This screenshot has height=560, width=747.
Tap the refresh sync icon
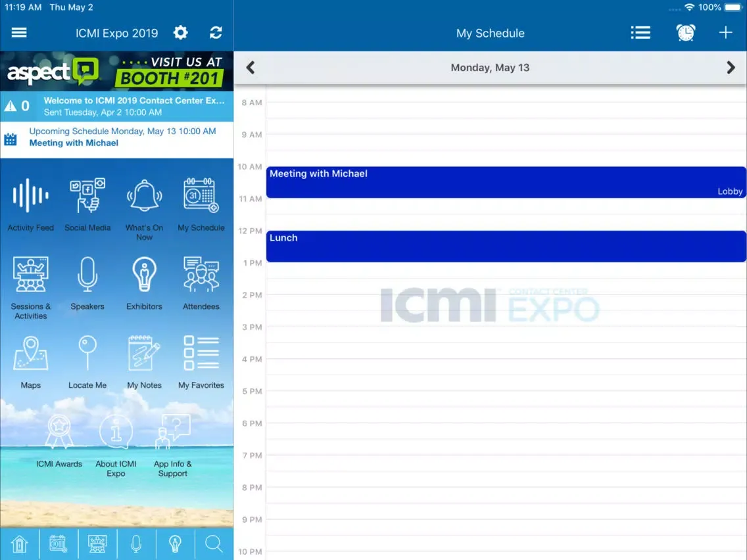(216, 32)
